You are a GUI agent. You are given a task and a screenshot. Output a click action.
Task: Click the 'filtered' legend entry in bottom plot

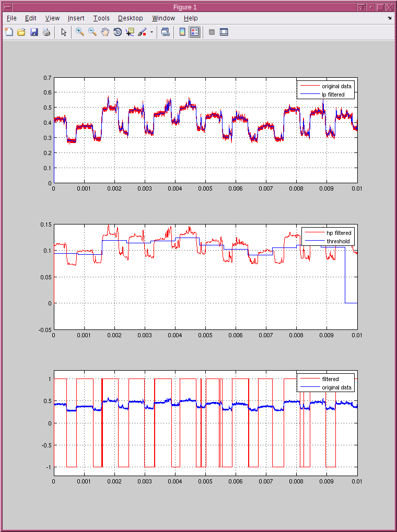click(x=331, y=379)
